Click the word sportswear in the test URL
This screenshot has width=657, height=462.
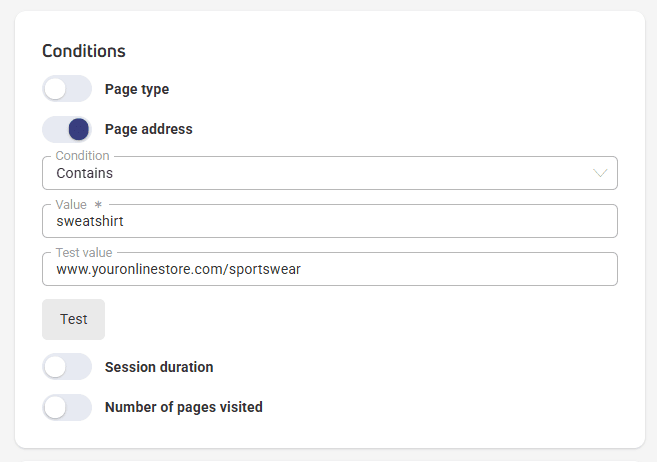click(x=265, y=269)
